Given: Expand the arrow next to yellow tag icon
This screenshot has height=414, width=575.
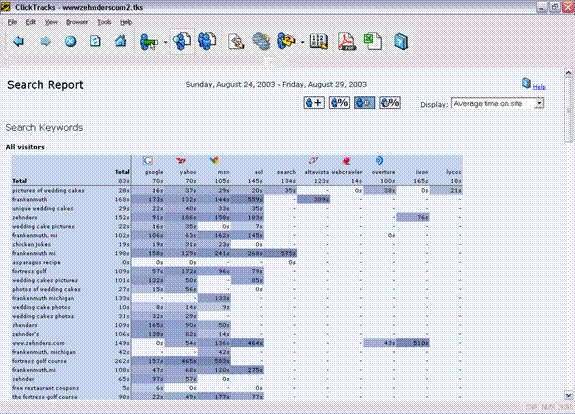Looking at the screenshot, I should (x=303, y=42).
